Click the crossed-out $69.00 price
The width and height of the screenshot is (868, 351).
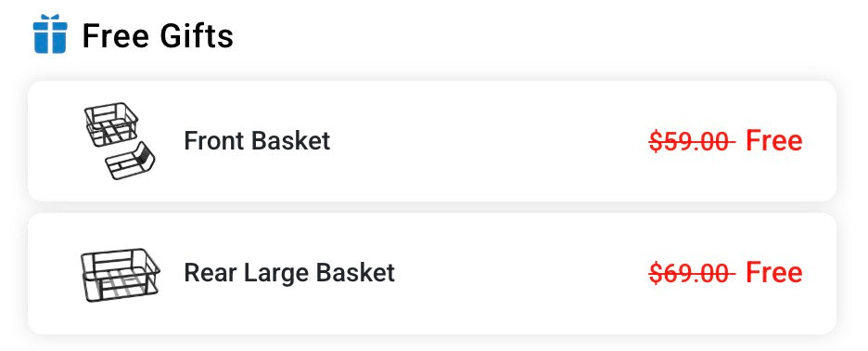click(692, 273)
